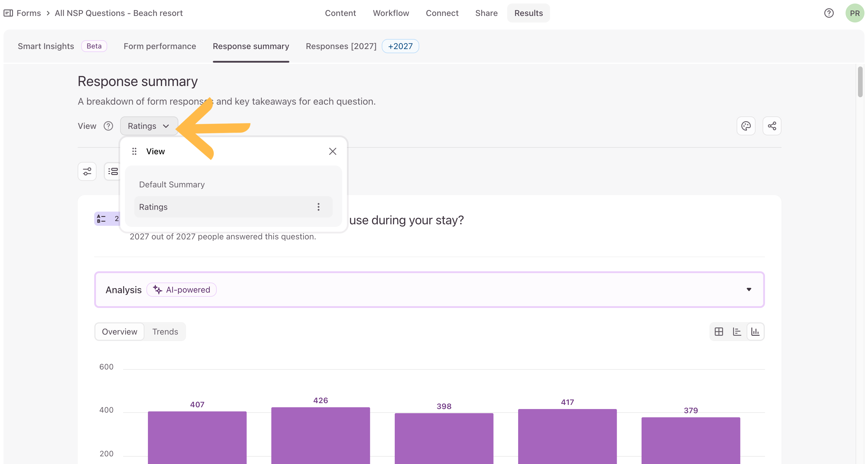Click the Response summary heading
The width and height of the screenshot is (868, 464).
point(138,82)
